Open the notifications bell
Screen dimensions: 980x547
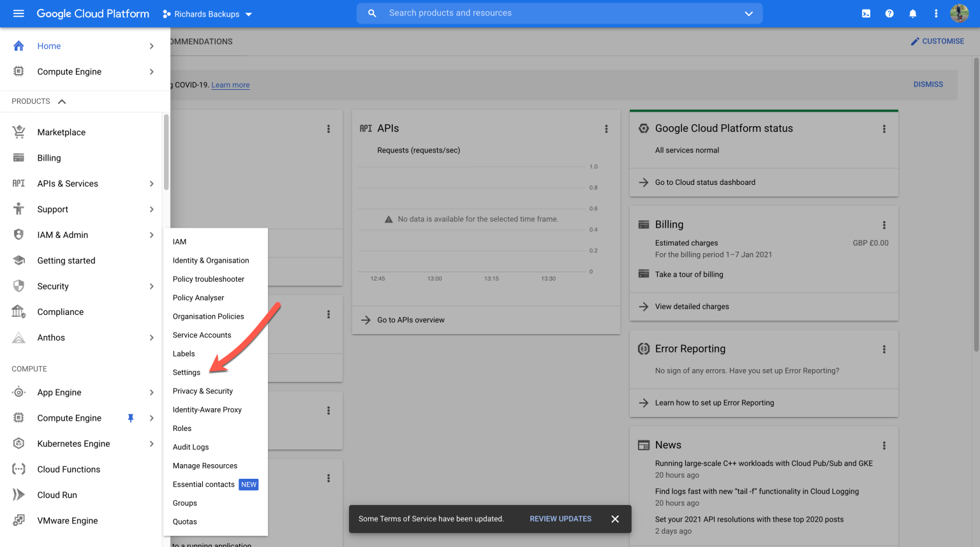(913, 13)
